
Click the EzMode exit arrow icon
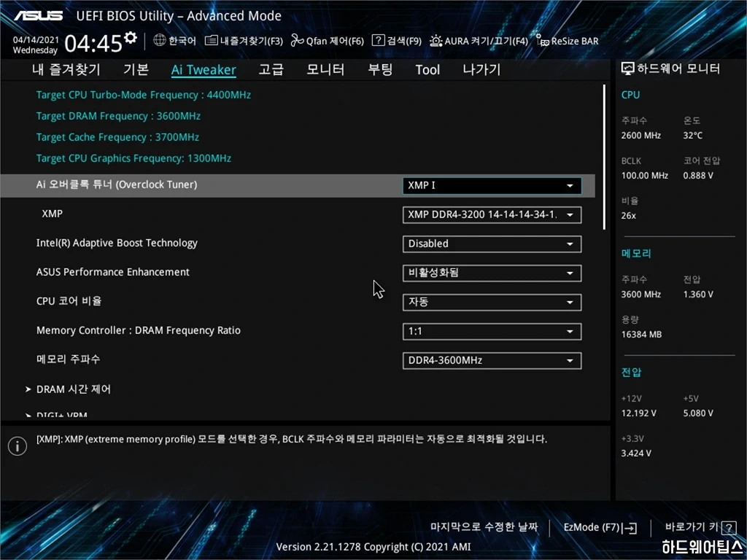pos(630,528)
